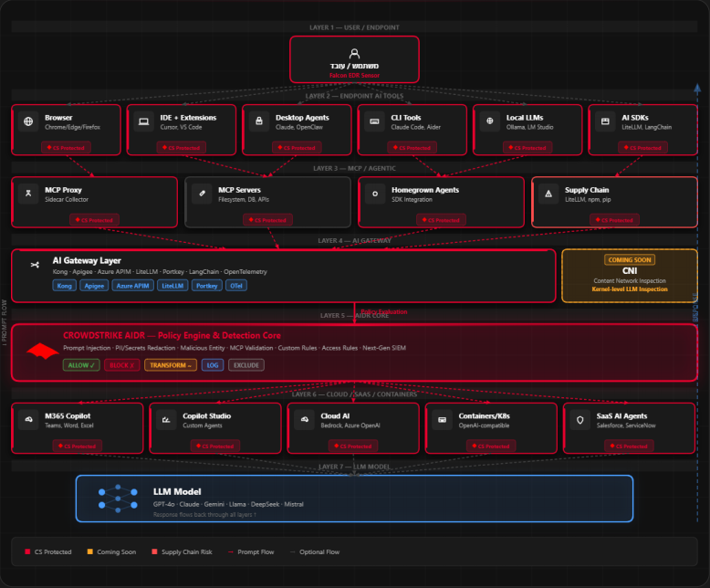Click 'LAYER 1 — USER / ENDPOINT' header

(x=355, y=27)
